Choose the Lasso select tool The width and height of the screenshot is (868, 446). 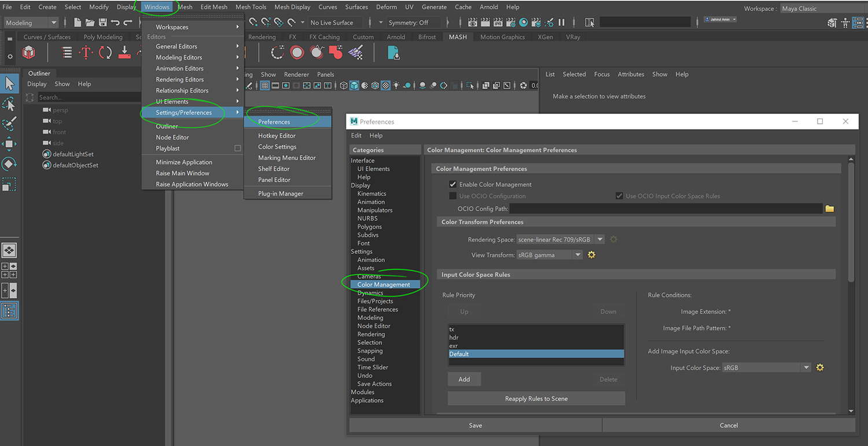(9, 104)
